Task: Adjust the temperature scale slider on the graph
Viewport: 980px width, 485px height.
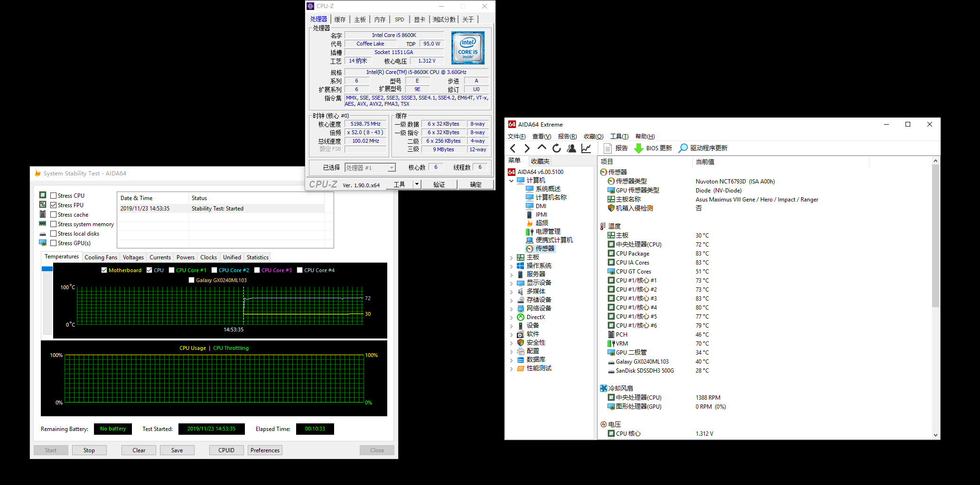Action: pos(47,268)
